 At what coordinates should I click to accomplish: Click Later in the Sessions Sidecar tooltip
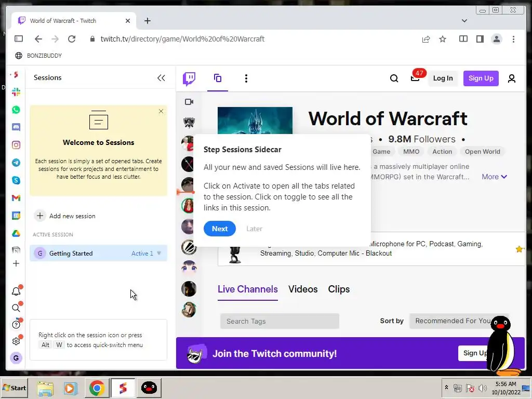(x=254, y=229)
